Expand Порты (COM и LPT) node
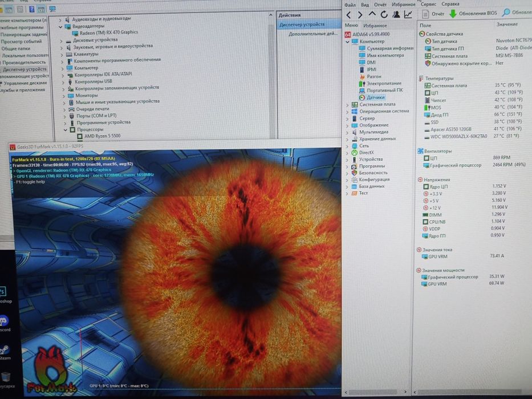 (x=64, y=116)
